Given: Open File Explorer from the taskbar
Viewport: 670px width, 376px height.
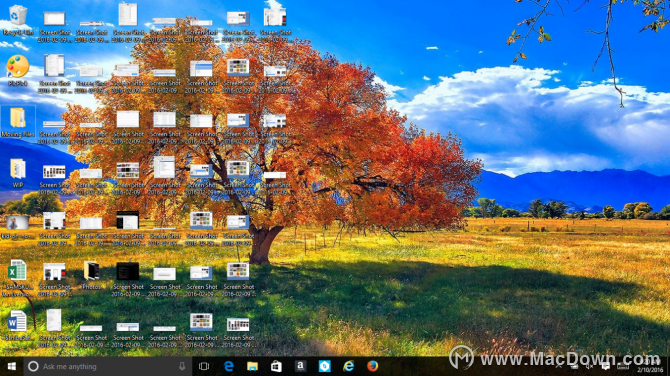Looking at the screenshot, I should coord(252,366).
